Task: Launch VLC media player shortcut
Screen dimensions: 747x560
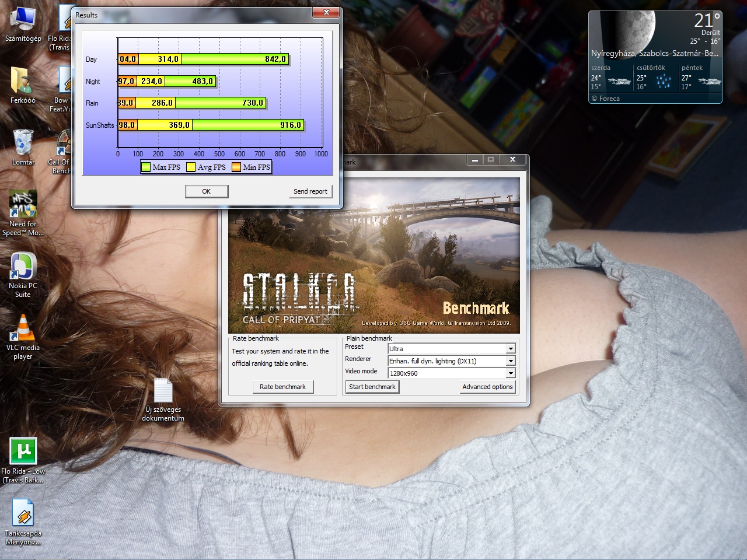Action: pos(23,337)
